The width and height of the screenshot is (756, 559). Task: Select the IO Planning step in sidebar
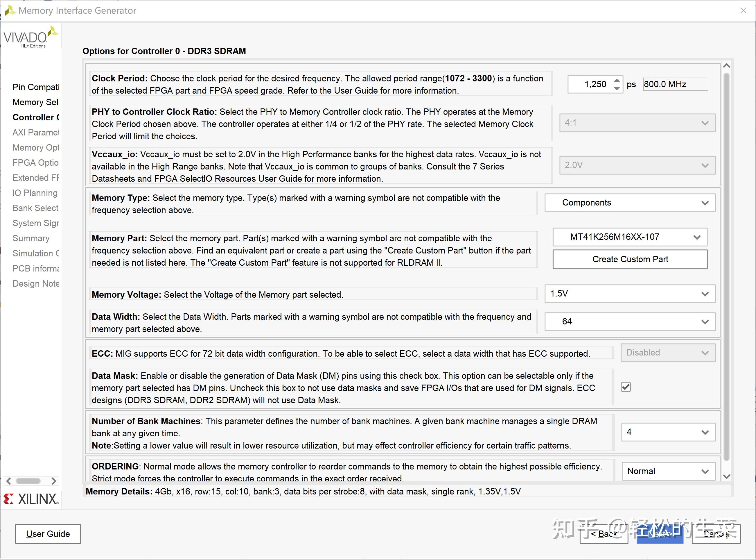pyautogui.click(x=35, y=193)
